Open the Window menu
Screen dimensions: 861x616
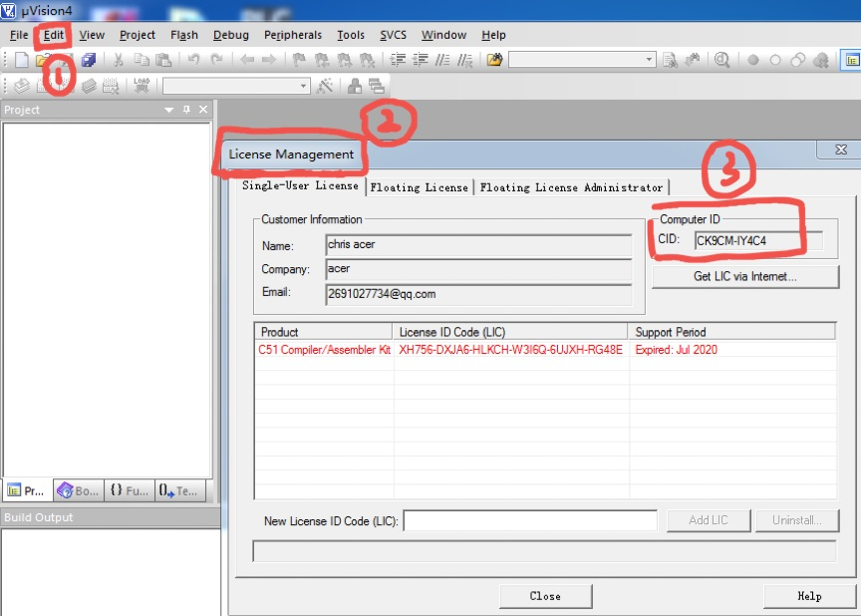pyautogui.click(x=443, y=35)
